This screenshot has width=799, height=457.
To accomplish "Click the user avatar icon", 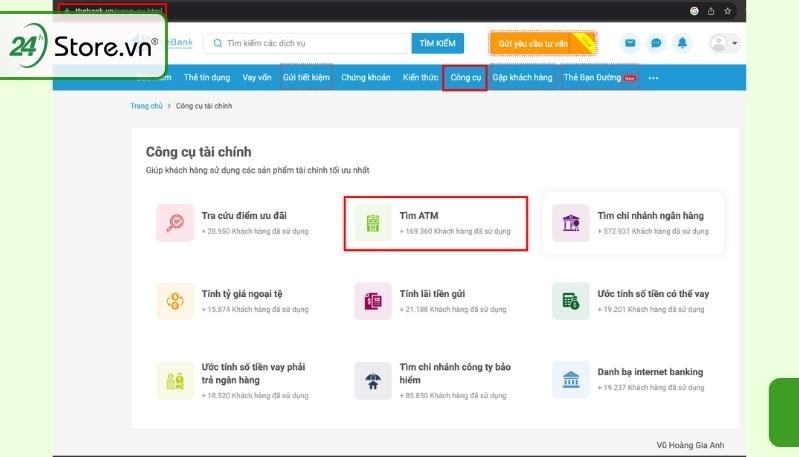I will [718, 43].
